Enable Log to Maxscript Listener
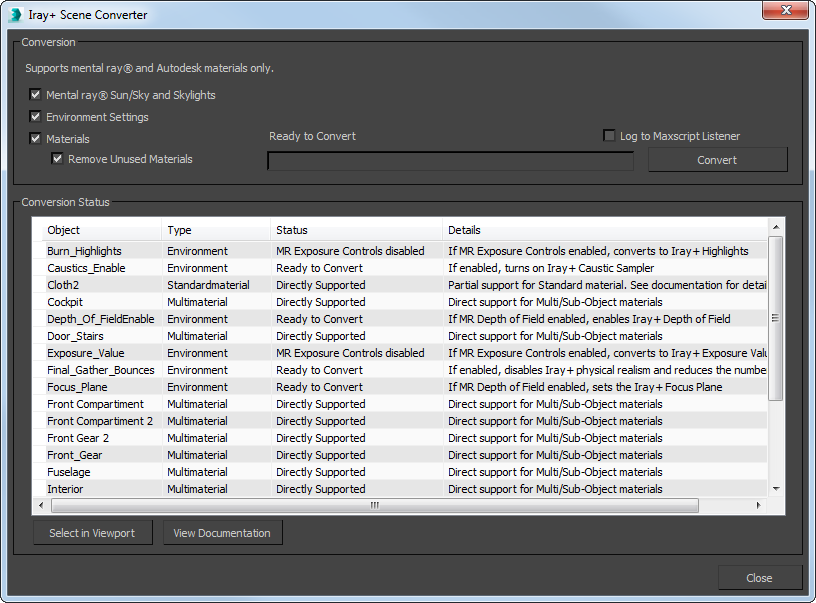Image resolution: width=816 pixels, height=603 pixels. click(x=610, y=136)
